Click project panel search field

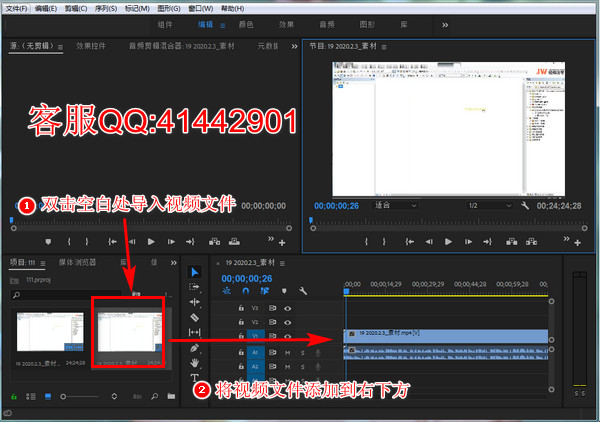pos(66,295)
